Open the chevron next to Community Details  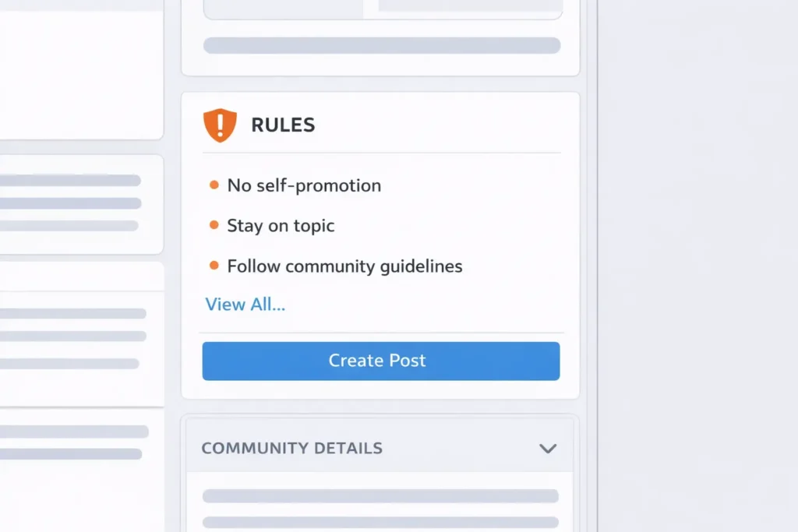(548, 449)
